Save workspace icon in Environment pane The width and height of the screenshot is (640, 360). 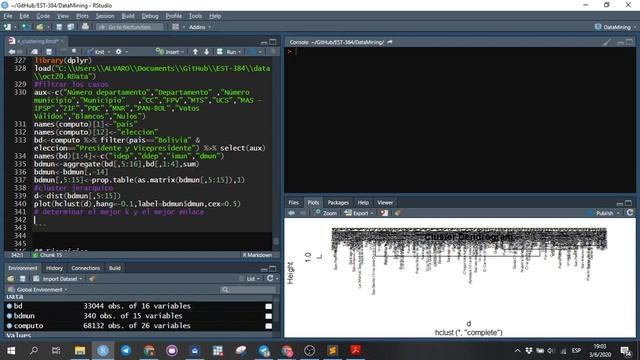pyautogui.click(x=22, y=279)
